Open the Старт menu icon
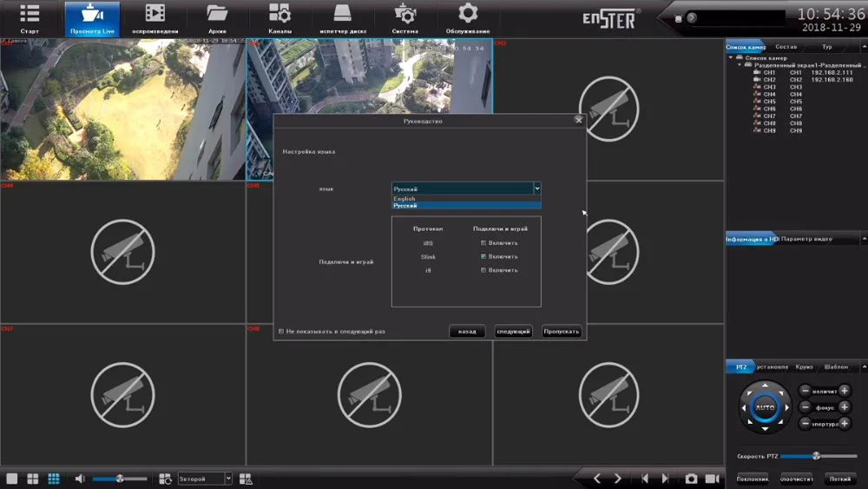The image size is (868, 489). click(x=30, y=19)
